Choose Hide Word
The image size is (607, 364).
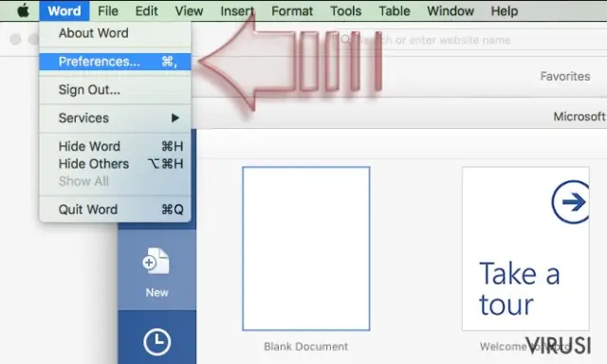coord(115,146)
